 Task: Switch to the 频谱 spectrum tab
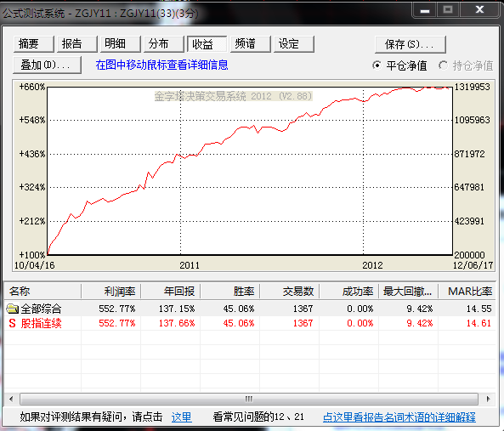pos(251,43)
